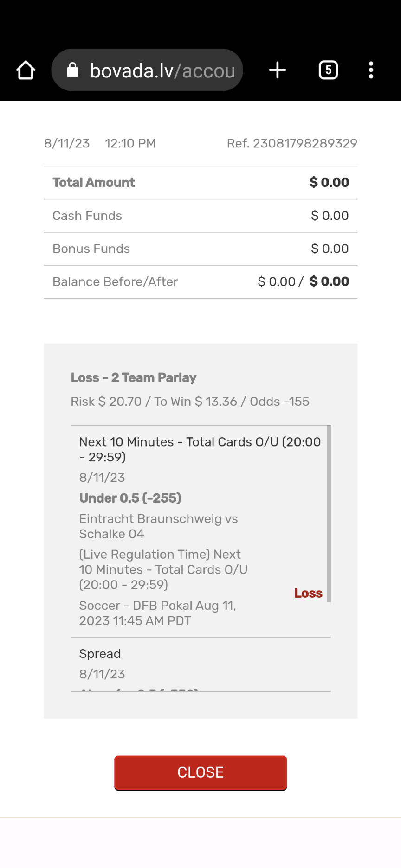Tap Eintracht Braunschweig vs Schalke 04 matchup

click(158, 526)
